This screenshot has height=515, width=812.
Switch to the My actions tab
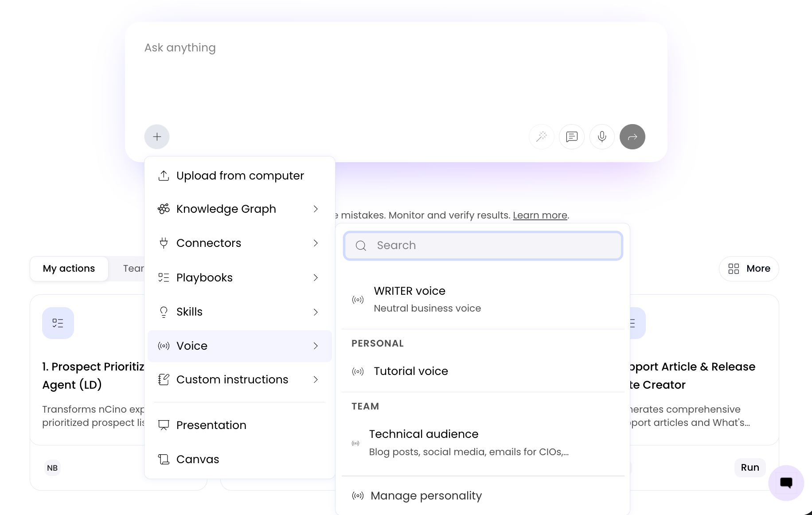pos(69,269)
